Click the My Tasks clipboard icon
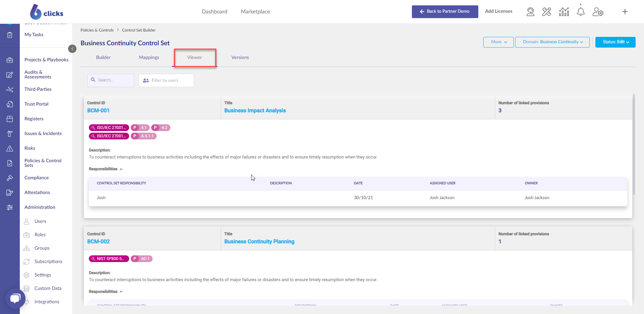Screen dimensions: 644x314 click(x=10, y=35)
